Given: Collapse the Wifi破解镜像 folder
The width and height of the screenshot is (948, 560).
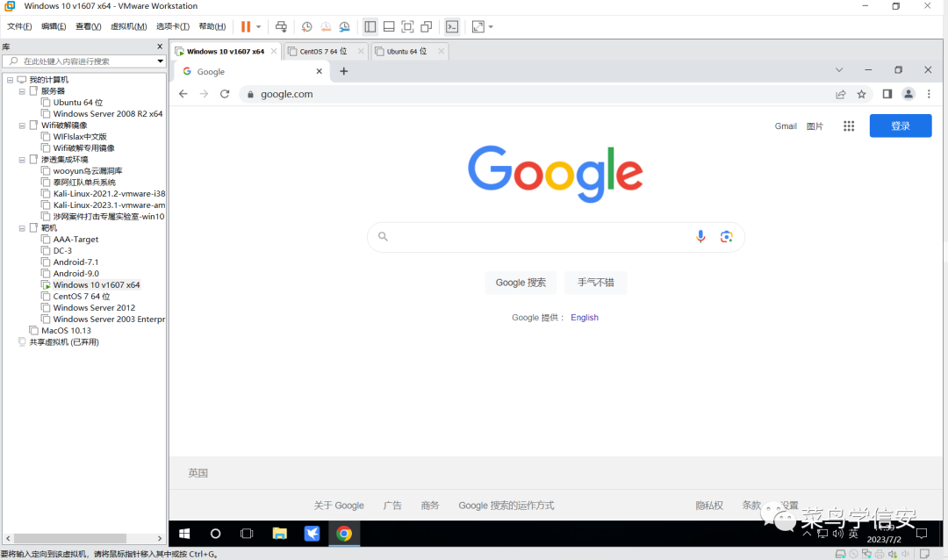Looking at the screenshot, I should click(x=22, y=126).
